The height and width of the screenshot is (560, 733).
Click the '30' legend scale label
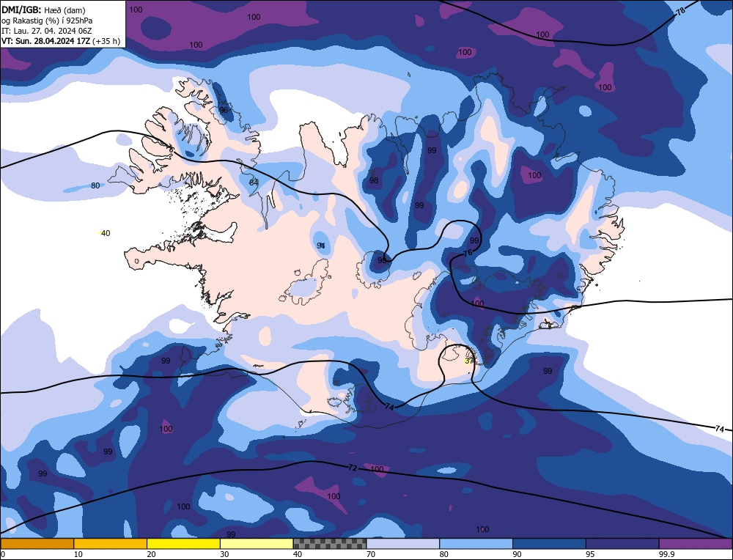point(224,554)
